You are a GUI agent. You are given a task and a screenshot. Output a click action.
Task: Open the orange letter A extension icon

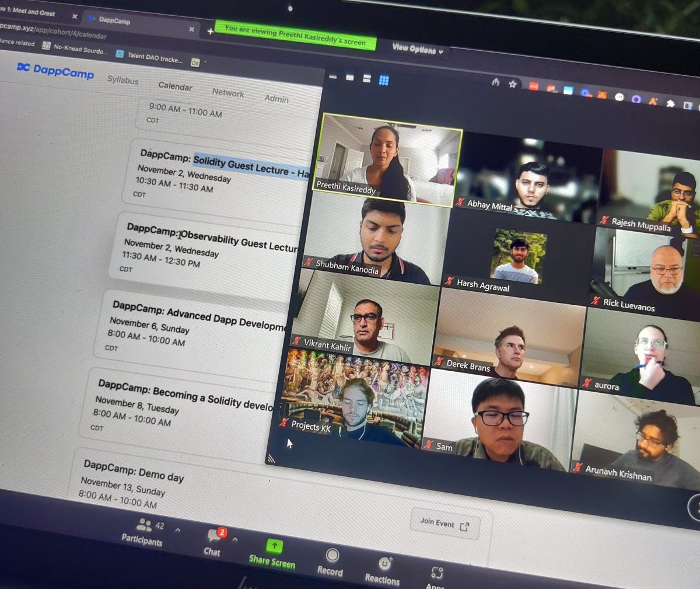pos(653,102)
